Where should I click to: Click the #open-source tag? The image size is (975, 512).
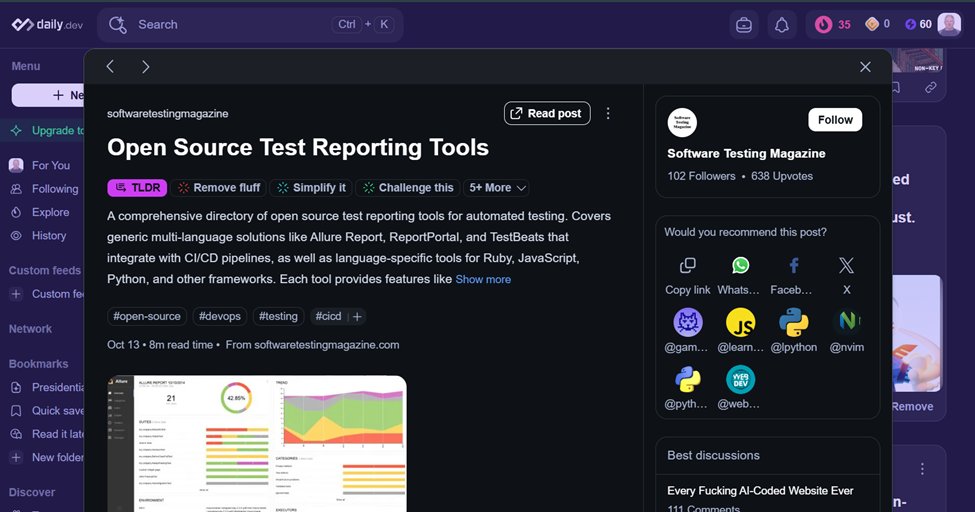(147, 316)
